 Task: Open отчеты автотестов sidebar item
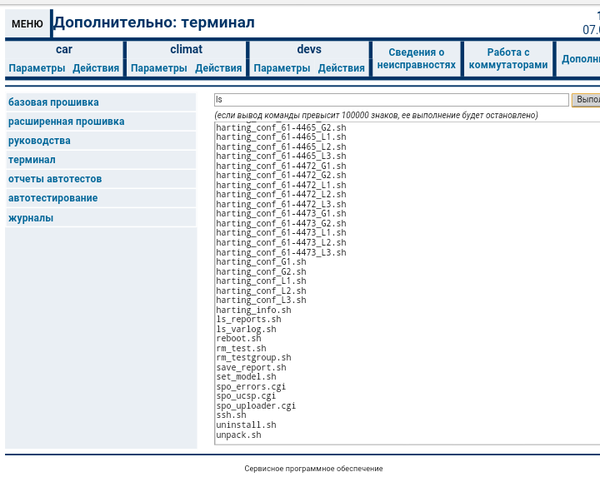click(x=55, y=179)
